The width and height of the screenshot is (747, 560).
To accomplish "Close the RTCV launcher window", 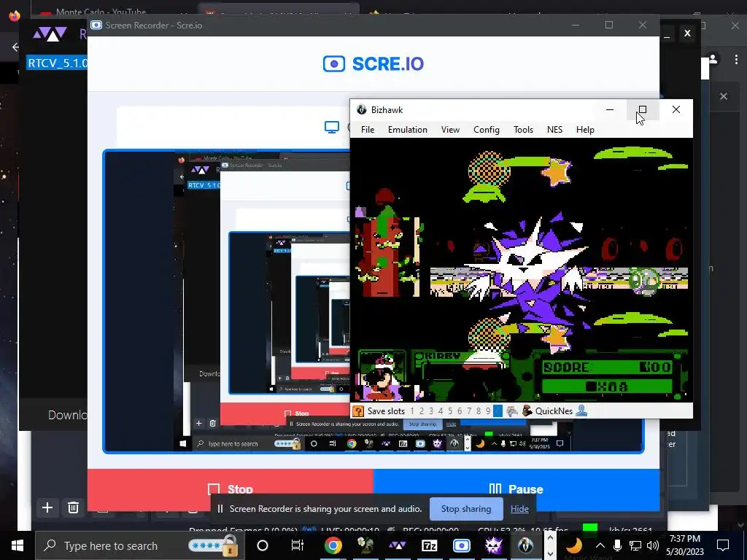I will [x=687, y=34].
